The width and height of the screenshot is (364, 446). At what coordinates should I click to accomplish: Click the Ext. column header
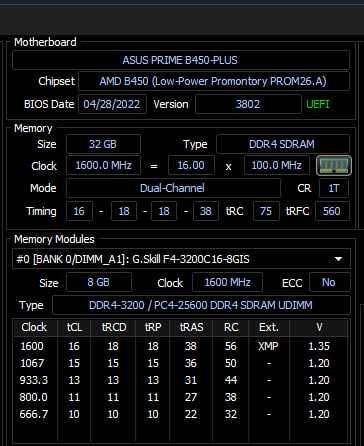269,327
